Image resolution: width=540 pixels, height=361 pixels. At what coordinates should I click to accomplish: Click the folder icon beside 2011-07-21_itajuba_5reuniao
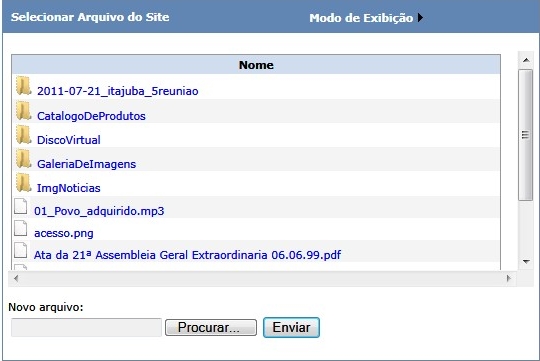pyautogui.click(x=23, y=86)
